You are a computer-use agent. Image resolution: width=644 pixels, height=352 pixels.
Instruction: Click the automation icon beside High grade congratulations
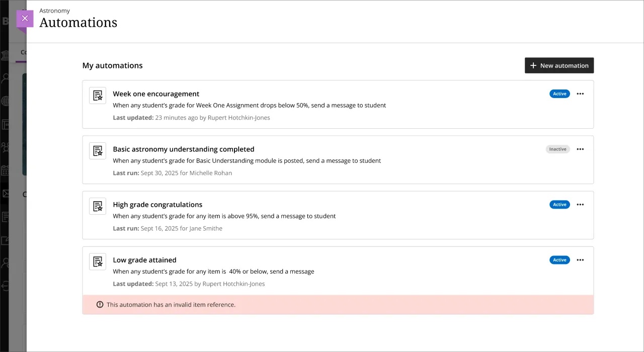(x=97, y=206)
